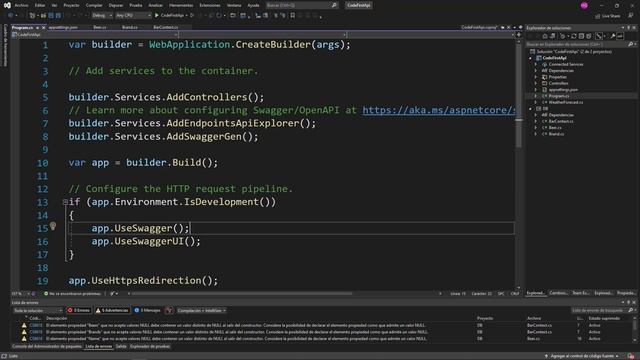Collapse the CodeFirstApi project node
Image resolution: width=640 pixels, height=360 pixels.
[531, 58]
